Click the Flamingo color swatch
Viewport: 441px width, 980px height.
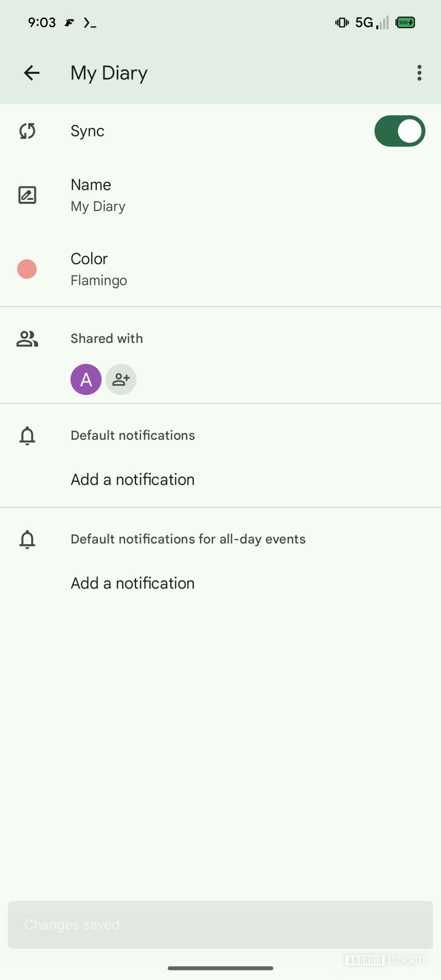click(x=27, y=269)
